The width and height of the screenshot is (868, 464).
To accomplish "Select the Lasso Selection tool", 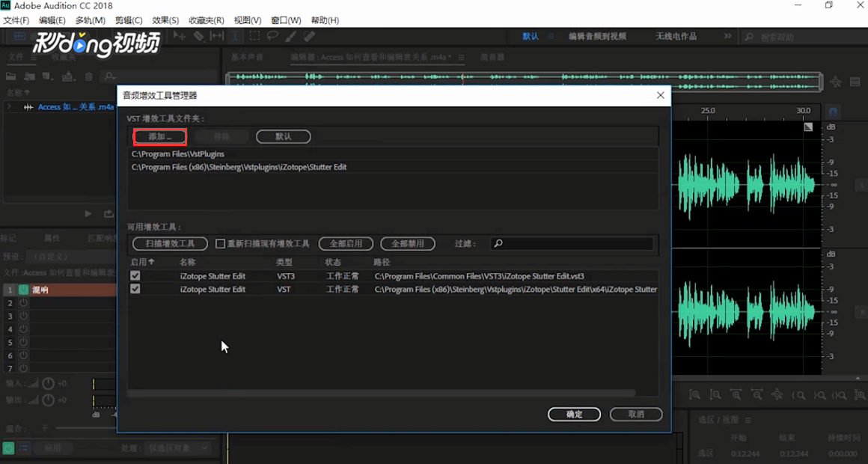I will (x=272, y=36).
